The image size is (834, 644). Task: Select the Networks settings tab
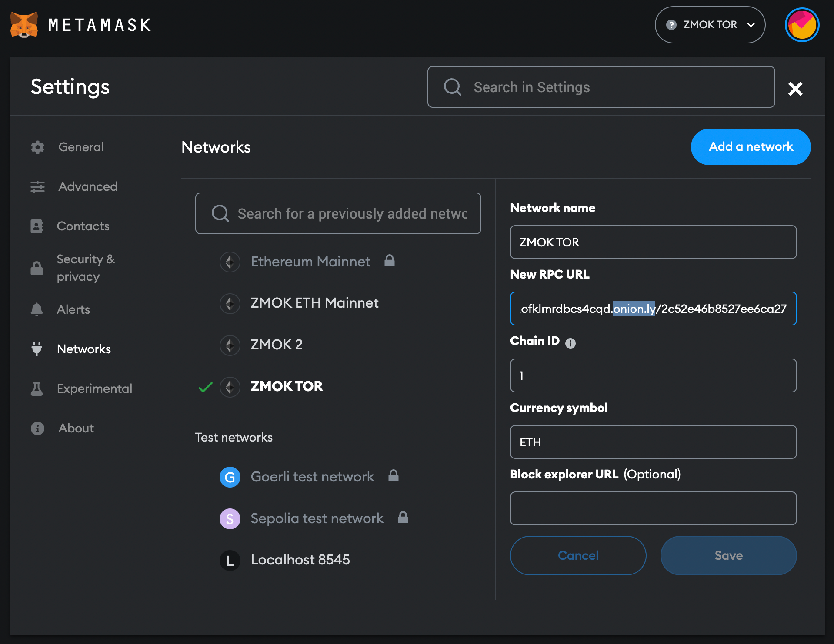(84, 349)
